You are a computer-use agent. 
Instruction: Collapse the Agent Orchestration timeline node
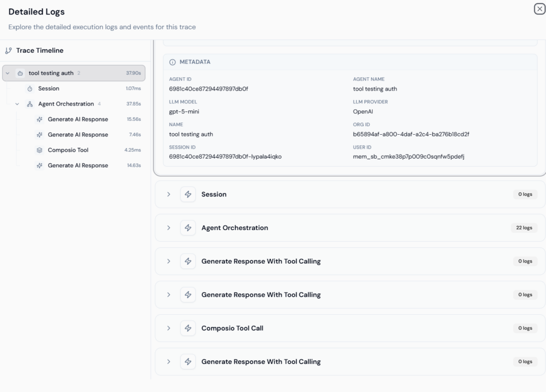pyautogui.click(x=17, y=104)
